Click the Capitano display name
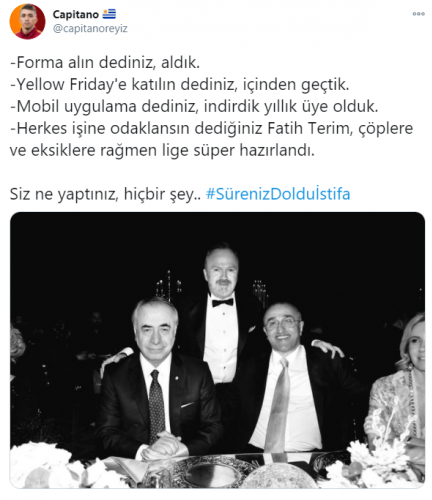The image size is (432, 500). point(76,14)
